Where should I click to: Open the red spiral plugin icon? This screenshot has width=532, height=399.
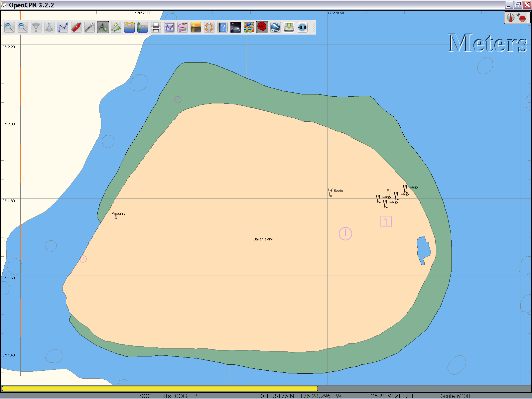[262, 27]
